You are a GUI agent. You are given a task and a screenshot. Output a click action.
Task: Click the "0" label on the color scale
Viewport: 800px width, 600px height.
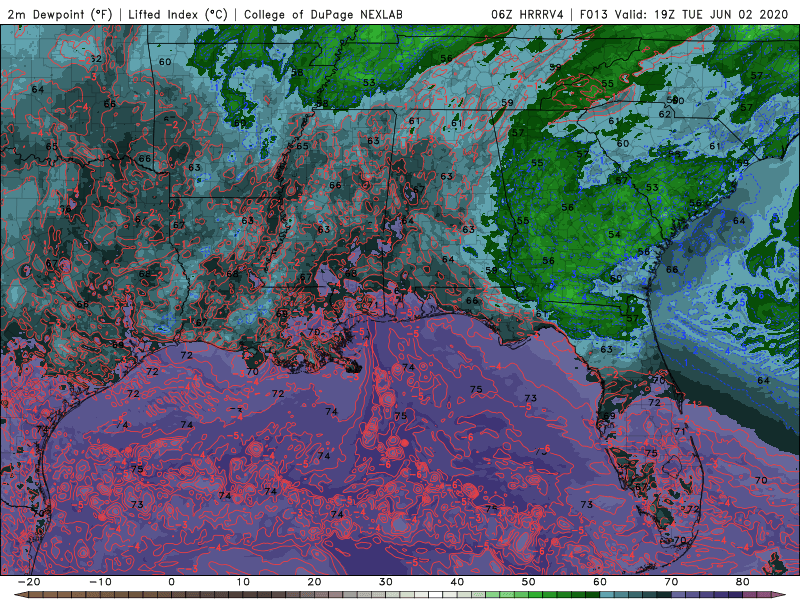point(171,582)
